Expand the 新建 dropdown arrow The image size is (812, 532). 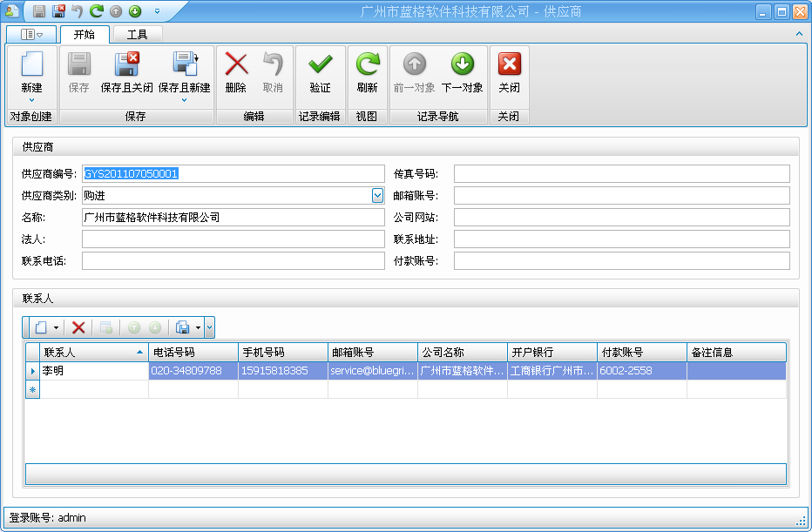[31, 100]
